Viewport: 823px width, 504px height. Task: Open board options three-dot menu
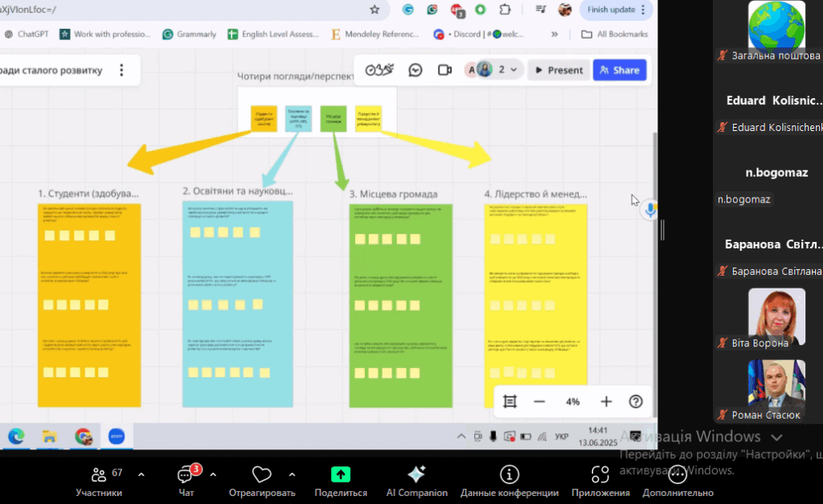(x=121, y=70)
